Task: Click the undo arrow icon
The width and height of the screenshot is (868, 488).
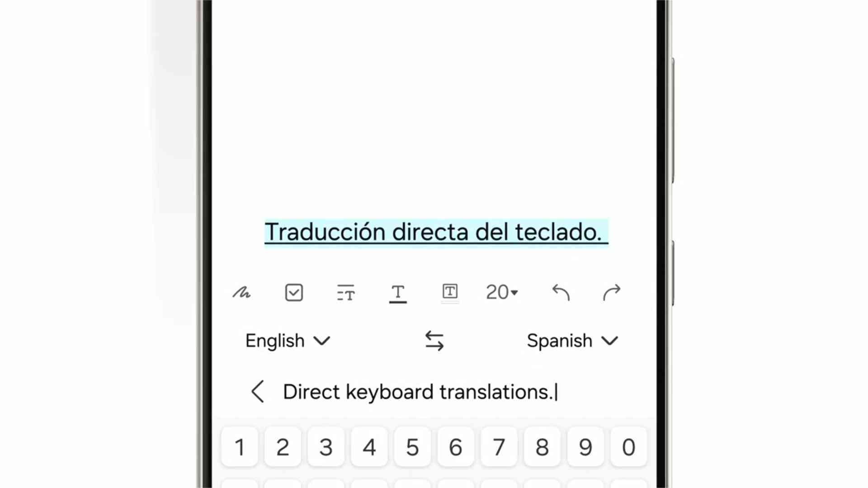Action: coord(561,292)
